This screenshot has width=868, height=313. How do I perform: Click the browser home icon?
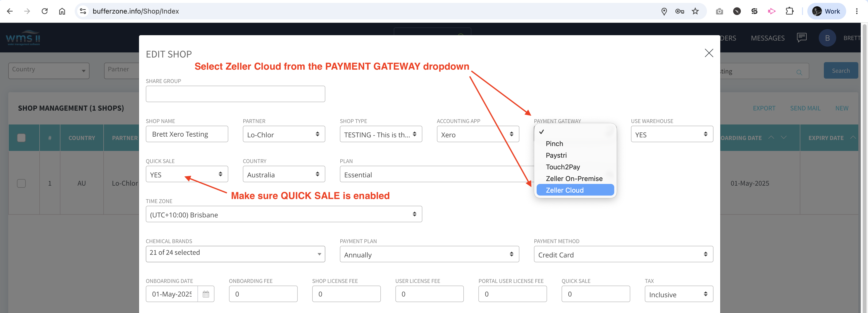[62, 11]
